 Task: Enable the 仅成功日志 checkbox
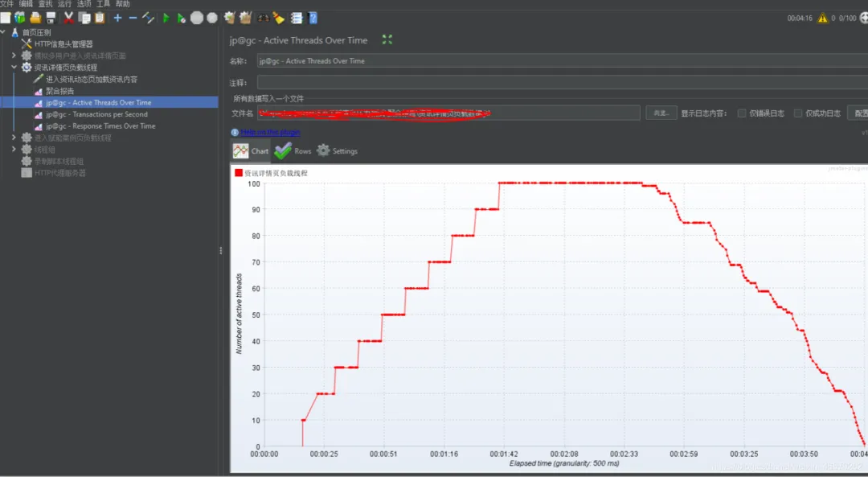(798, 113)
